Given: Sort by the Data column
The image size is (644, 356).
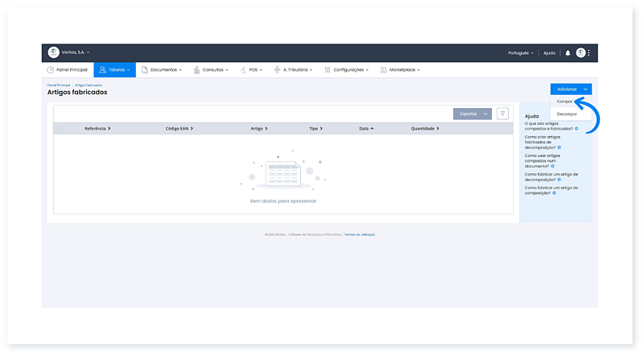Looking at the screenshot, I should (x=366, y=129).
